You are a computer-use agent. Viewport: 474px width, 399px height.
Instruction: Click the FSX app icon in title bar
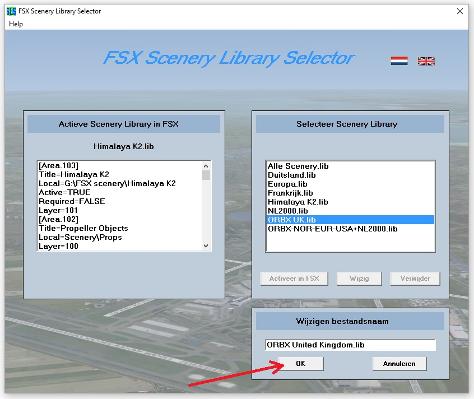(11, 11)
